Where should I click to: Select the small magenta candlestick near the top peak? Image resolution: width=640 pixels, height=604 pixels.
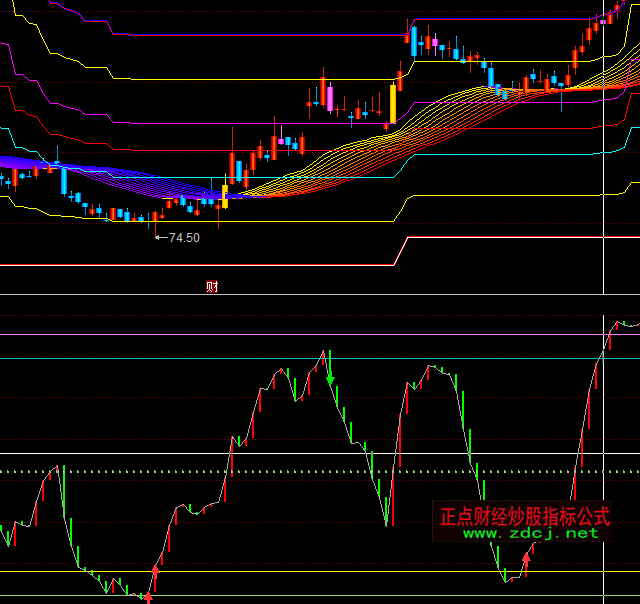pos(435,44)
